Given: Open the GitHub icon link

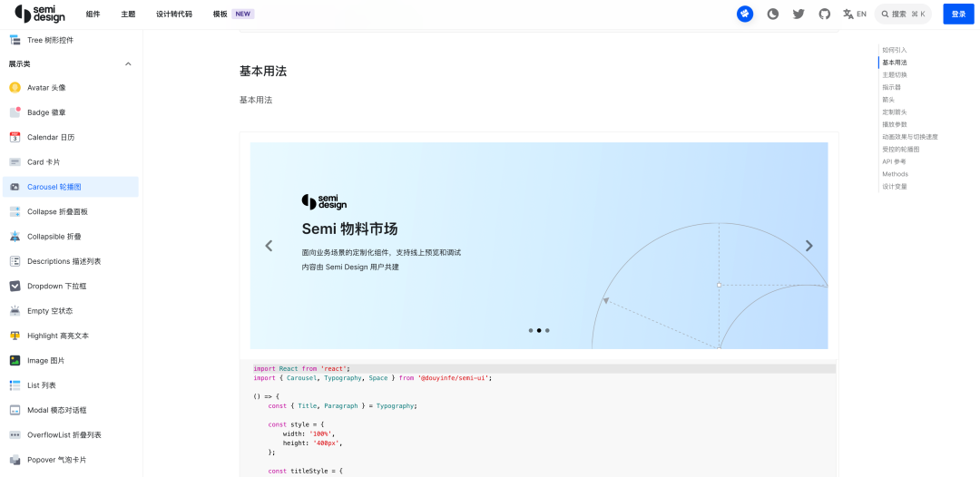Looking at the screenshot, I should [x=824, y=14].
